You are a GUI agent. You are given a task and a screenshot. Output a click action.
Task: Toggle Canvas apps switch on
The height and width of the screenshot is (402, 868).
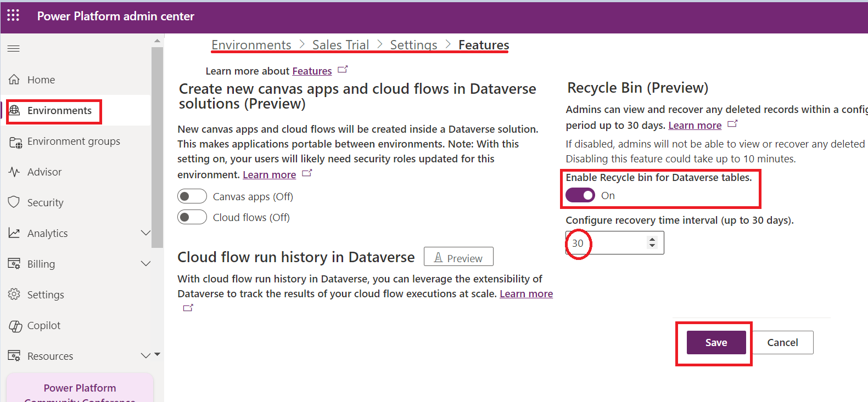(x=192, y=196)
